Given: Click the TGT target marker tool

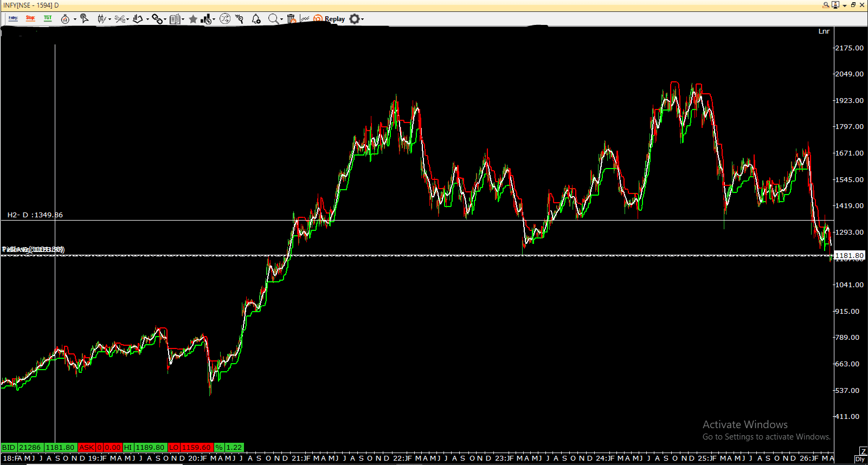Looking at the screenshot, I should pyautogui.click(x=48, y=18).
